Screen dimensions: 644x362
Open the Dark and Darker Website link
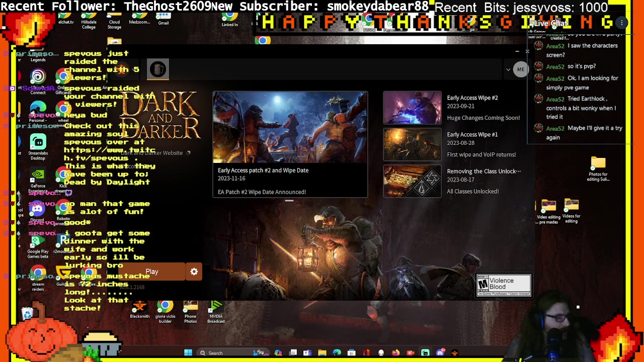155,153
